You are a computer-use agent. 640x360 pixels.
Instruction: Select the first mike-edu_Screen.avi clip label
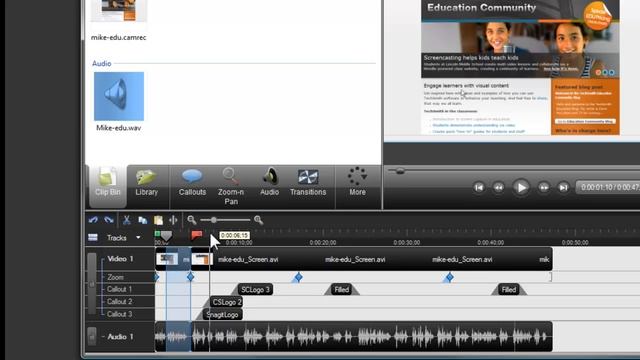point(248,260)
